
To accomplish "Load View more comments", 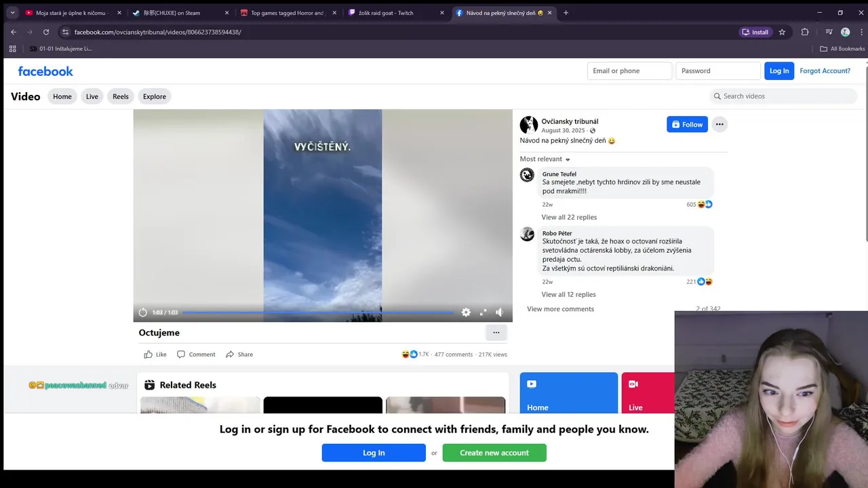I will click(x=560, y=309).
